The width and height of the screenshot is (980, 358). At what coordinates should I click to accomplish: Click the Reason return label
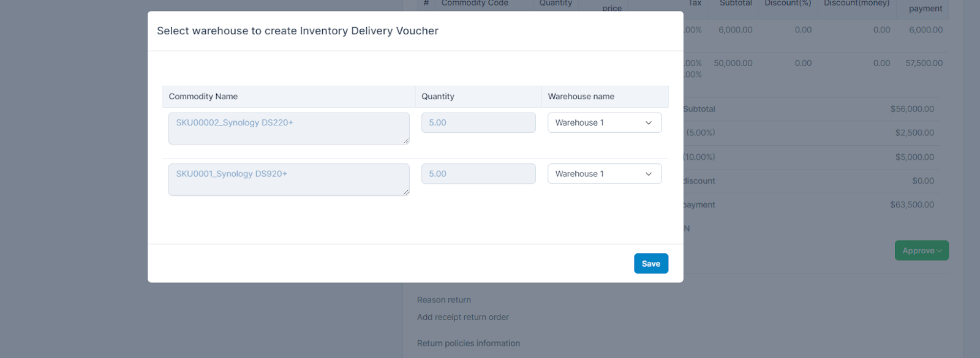click(444, 300)
